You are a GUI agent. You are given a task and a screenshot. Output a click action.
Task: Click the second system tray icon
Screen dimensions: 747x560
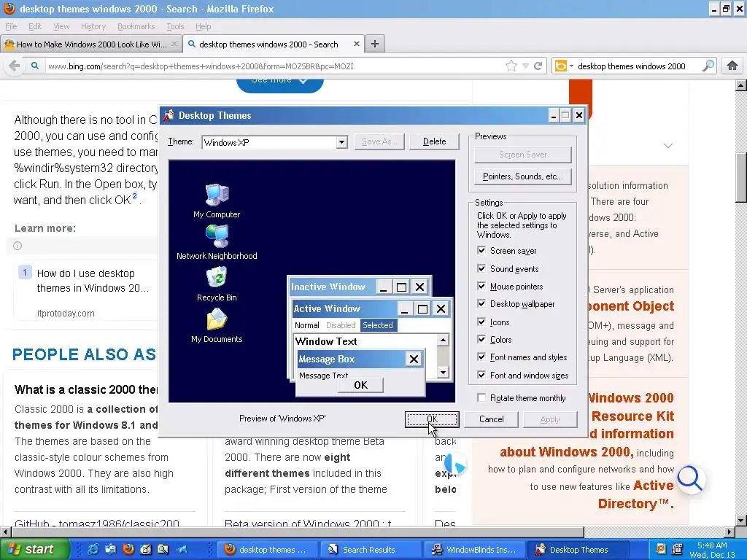(x=676, y=549)
